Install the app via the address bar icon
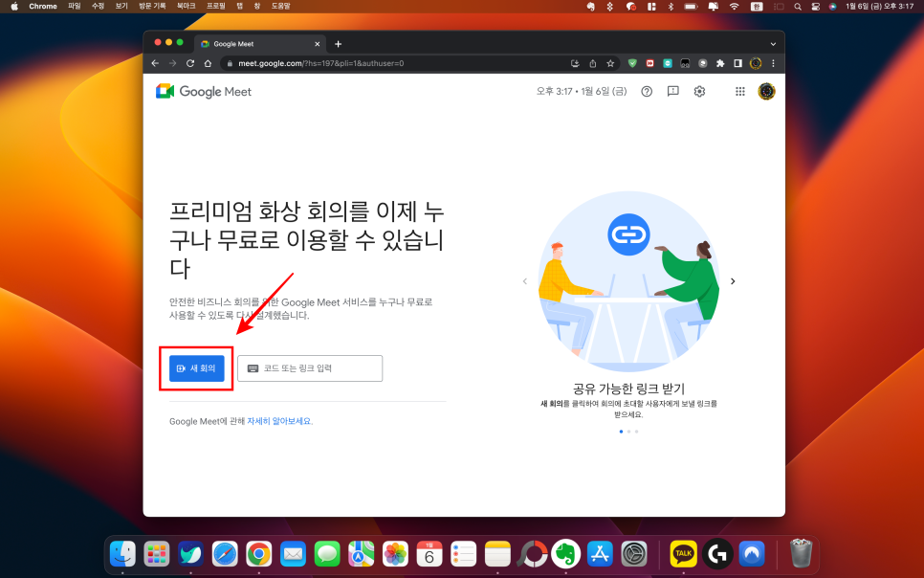Viewport: 924px width, 578px height. 575,63
